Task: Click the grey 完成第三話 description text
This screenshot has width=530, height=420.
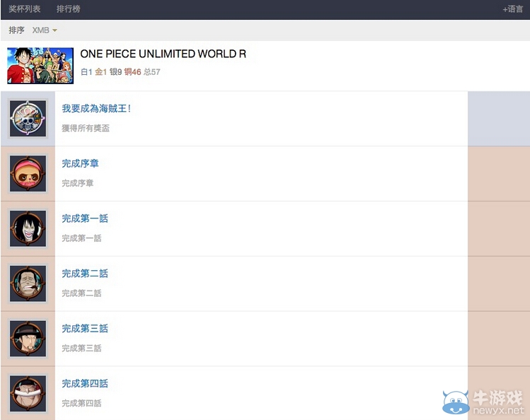Action: point(81,348)
